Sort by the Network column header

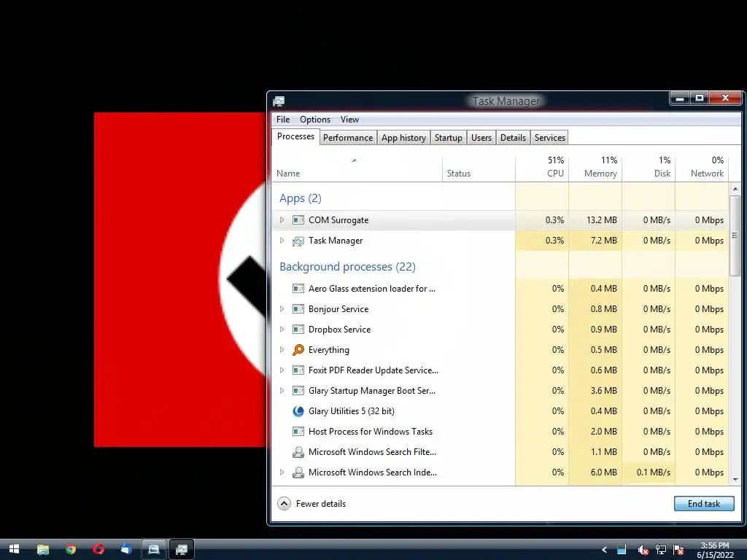pyautogui.click(x=703, y=168)
